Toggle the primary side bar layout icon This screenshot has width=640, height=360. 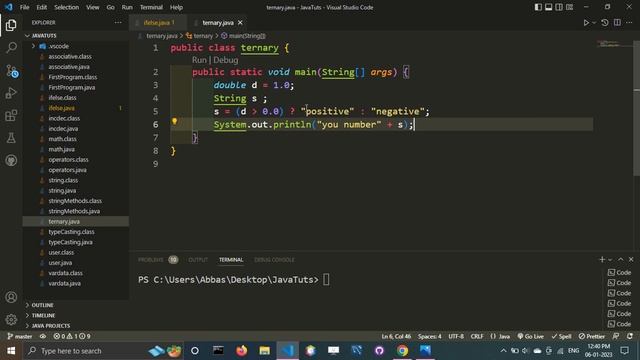click(x=538, y=7)
